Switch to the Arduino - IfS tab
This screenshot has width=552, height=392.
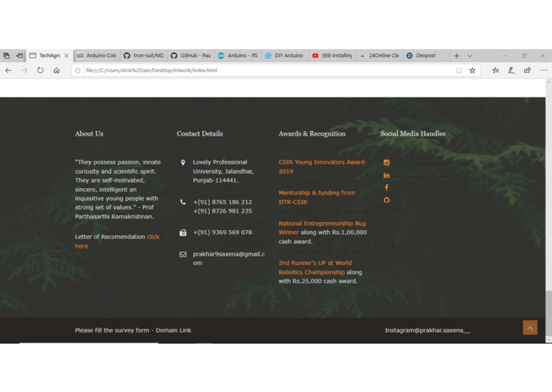(237, 56)
